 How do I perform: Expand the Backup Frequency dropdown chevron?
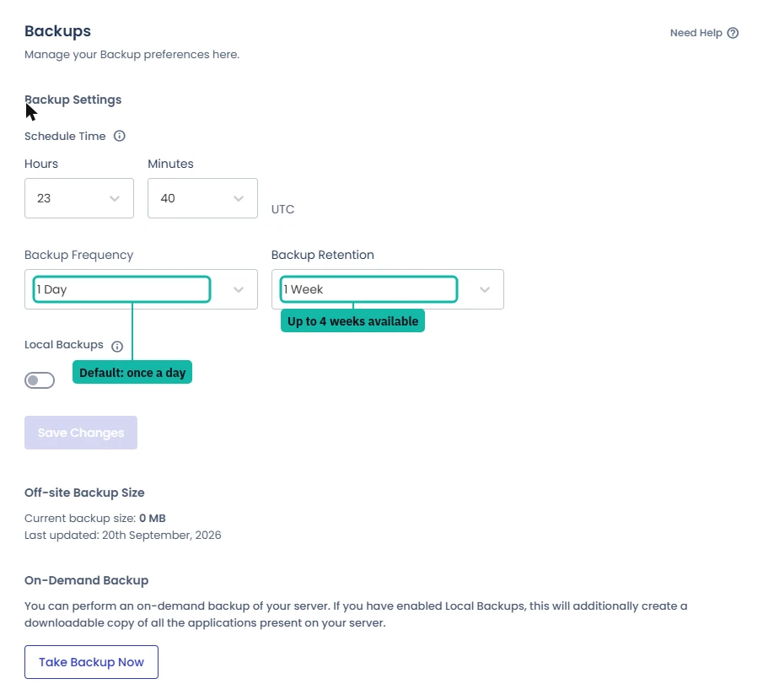pyautogui.click(x=239, y=290)
